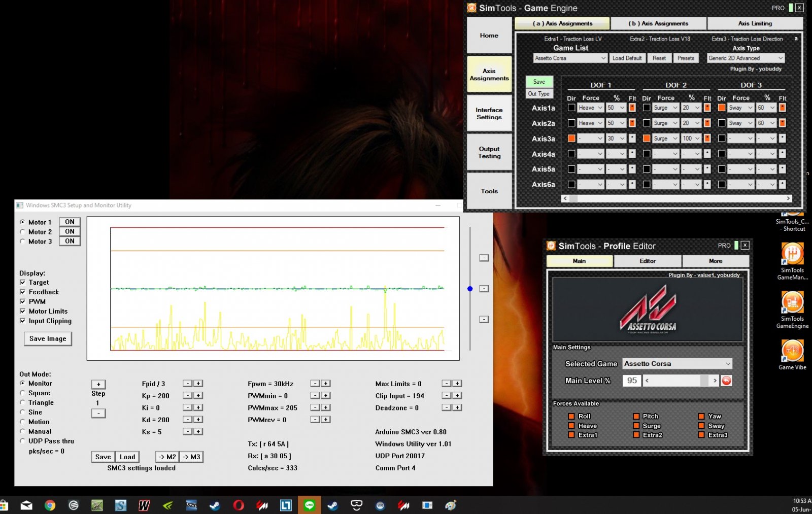Toggle Axis1a DOF 1 direction checkbox
The height and width of the screenshot is (514, 812).
tap(571, 108)
